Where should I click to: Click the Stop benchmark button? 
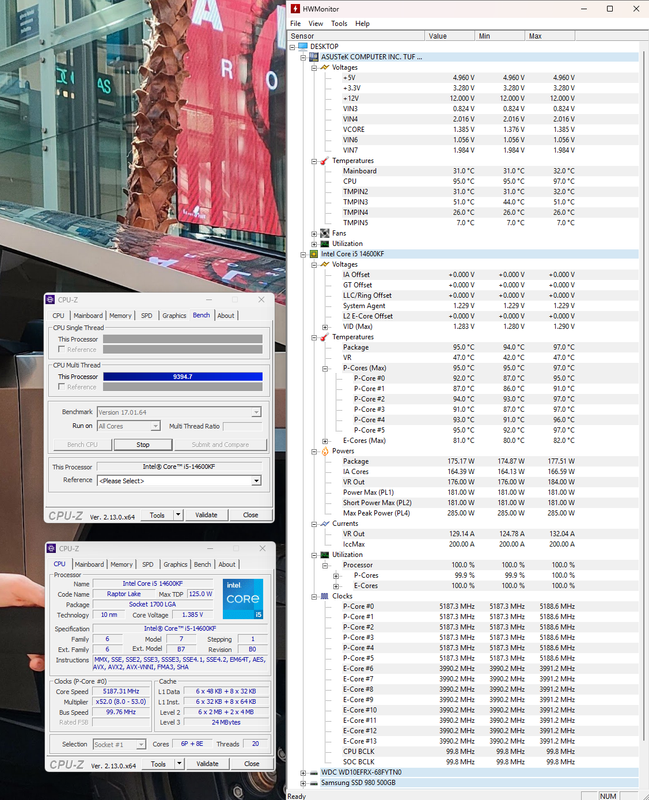(143, 444)
